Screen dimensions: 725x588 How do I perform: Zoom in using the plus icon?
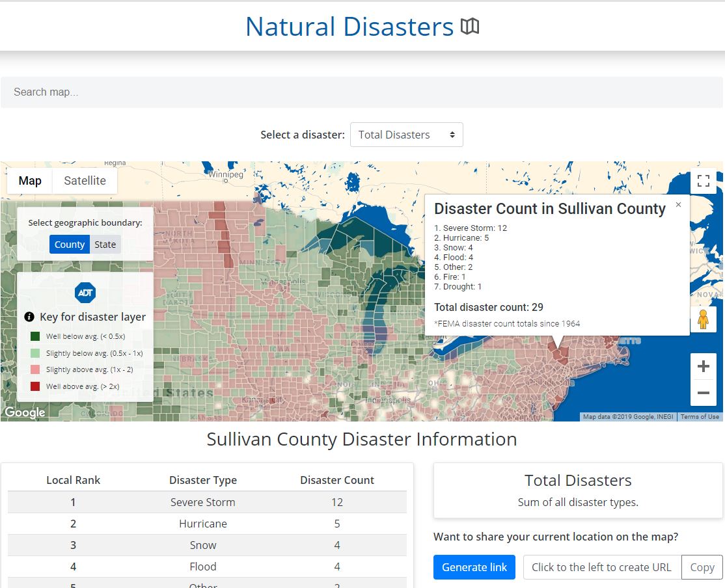click(704, 366)
